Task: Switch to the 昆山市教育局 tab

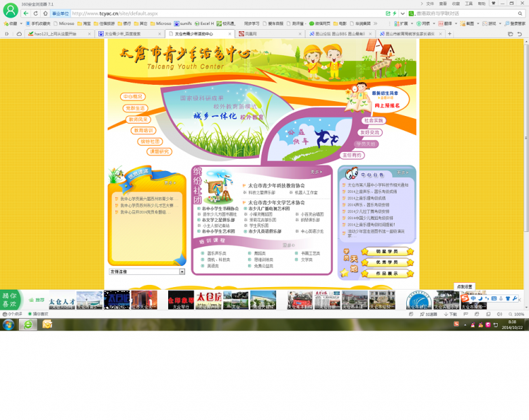Action: [410, 34]
